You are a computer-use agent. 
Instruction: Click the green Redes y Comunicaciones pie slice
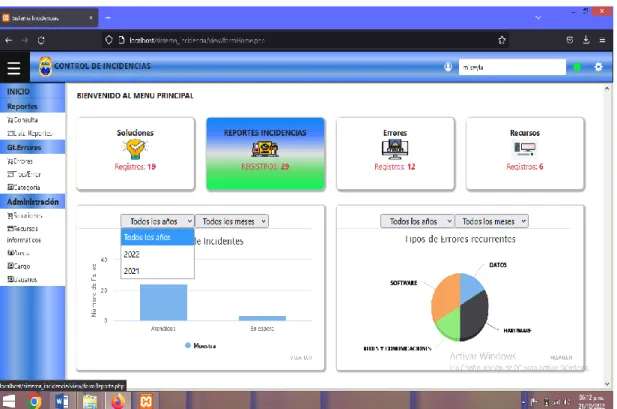tap(449, 326)
